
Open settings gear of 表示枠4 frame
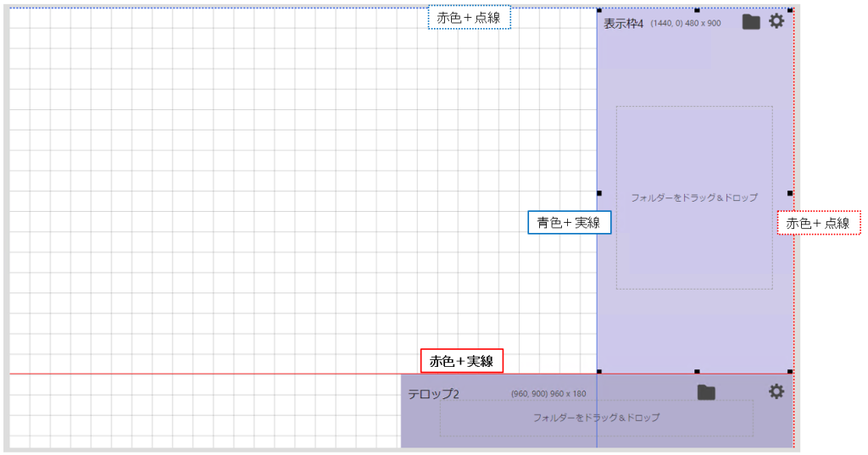776,21
